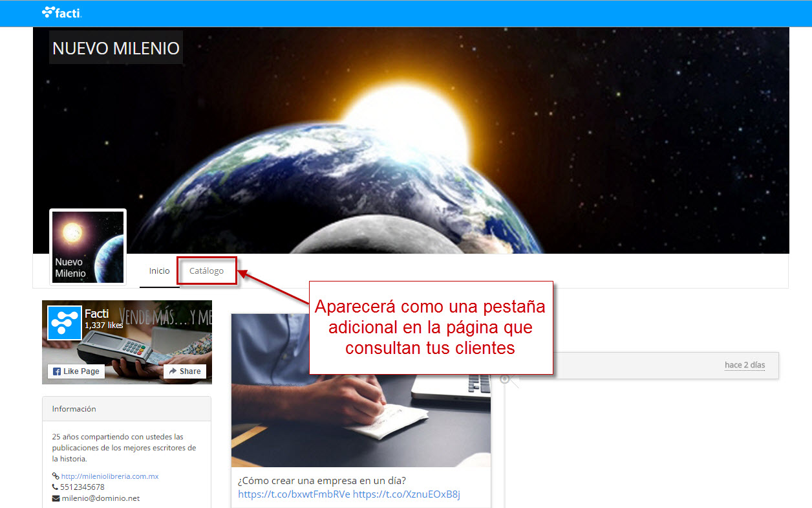Click the Nuevo Milenio profile picture
The width and height of the screenshot is (812, 508).
(x=88, y=247)
